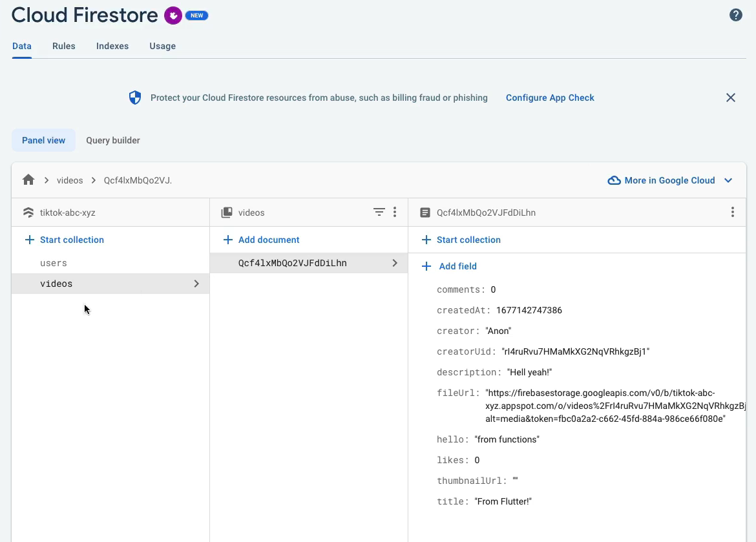Click Configure App Check link
Viewport: 756px width, 542px height.
click(x=550, y=98)
